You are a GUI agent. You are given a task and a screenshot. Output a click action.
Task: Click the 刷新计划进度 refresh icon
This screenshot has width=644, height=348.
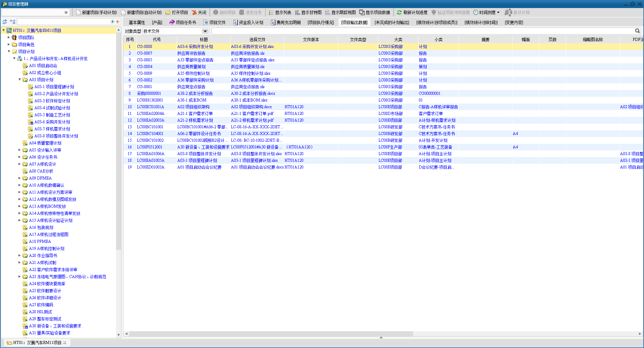tap(399, 12)
